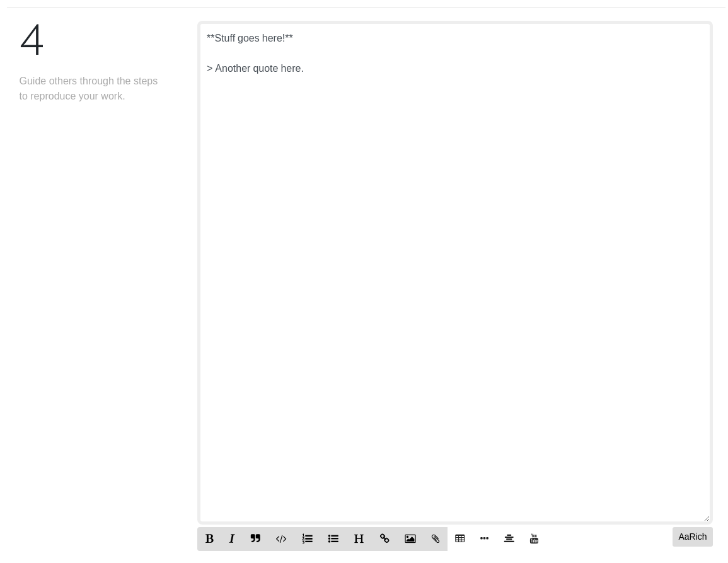
Task: Attach a file using the paperclip icon
Action: point(436,538)
